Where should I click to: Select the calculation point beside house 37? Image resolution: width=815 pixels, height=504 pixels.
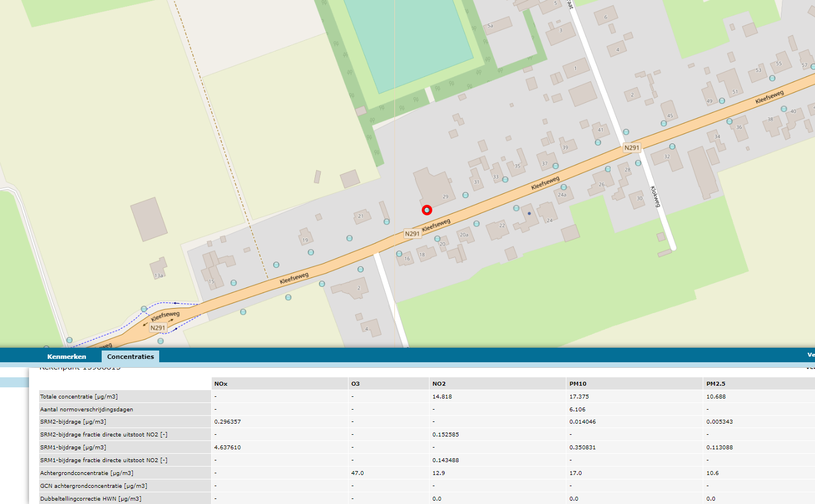point(555,166)
